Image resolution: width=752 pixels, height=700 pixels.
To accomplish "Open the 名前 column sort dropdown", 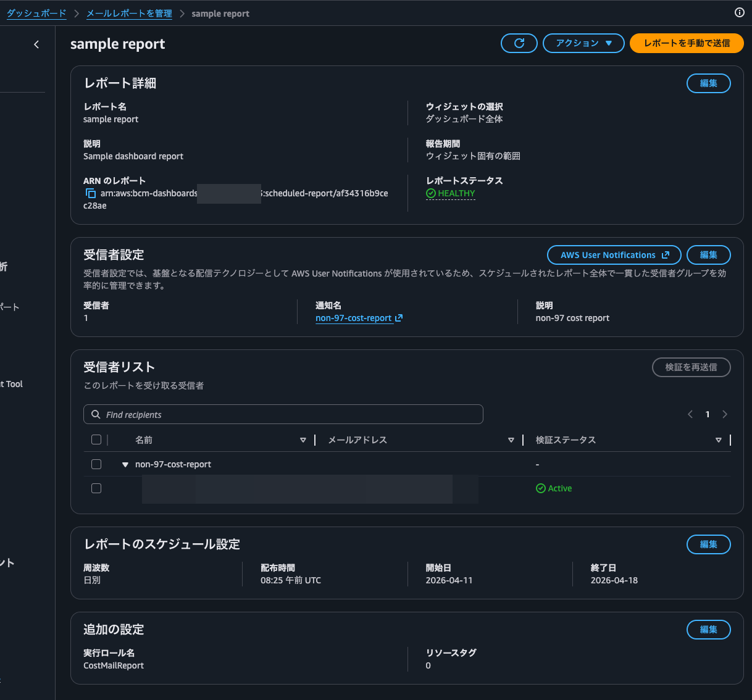I will click(303, 440).
